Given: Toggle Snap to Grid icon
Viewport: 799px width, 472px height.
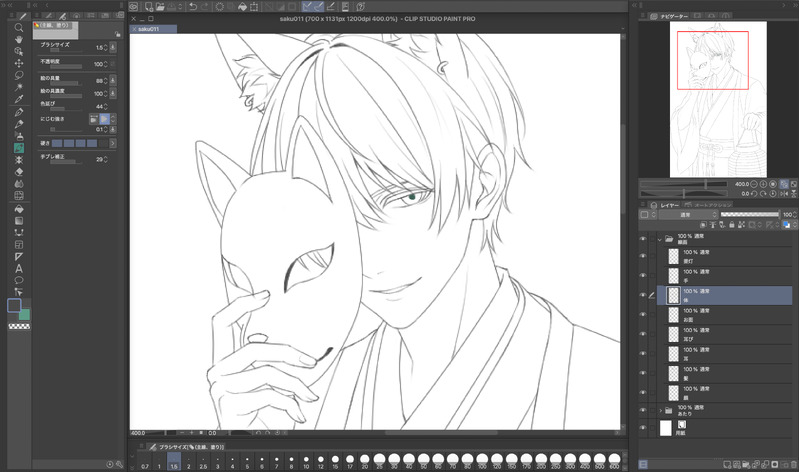Looking at the screenshot, I should (x=331, y=7).
